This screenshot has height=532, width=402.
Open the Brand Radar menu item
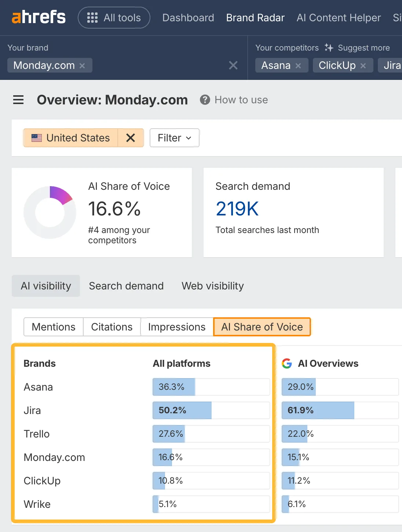click(x=255, y=18)
